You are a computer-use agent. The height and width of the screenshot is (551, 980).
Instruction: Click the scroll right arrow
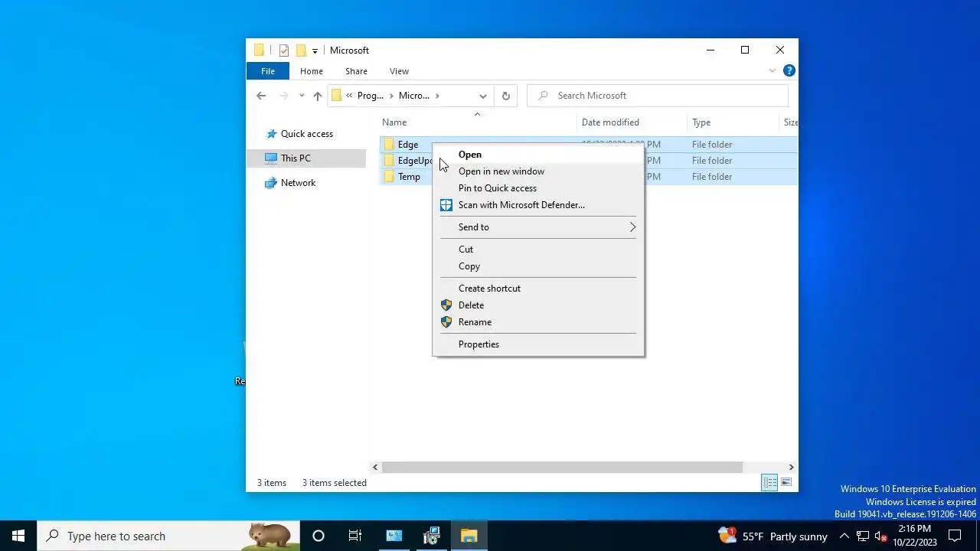click(x=791, y=467)
